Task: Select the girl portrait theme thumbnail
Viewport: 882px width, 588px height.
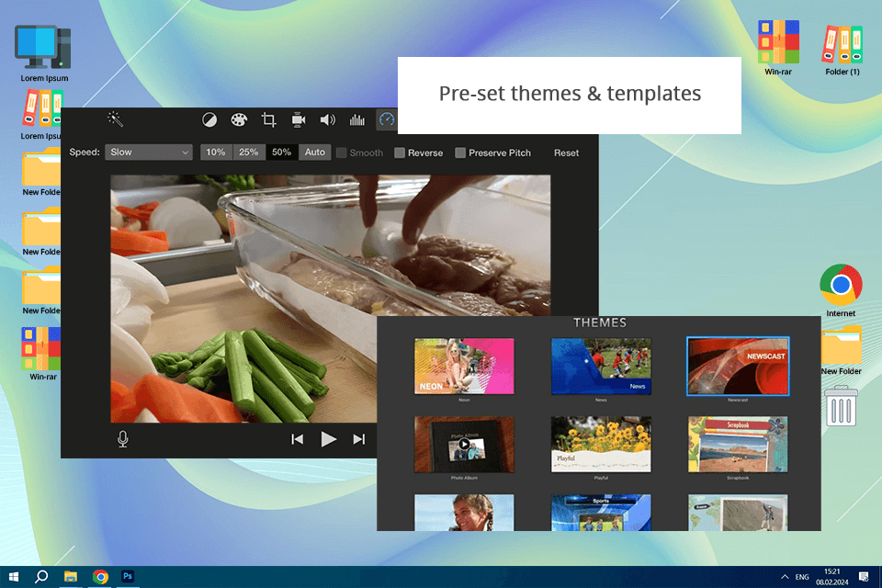Action: (x=464, y=513)
